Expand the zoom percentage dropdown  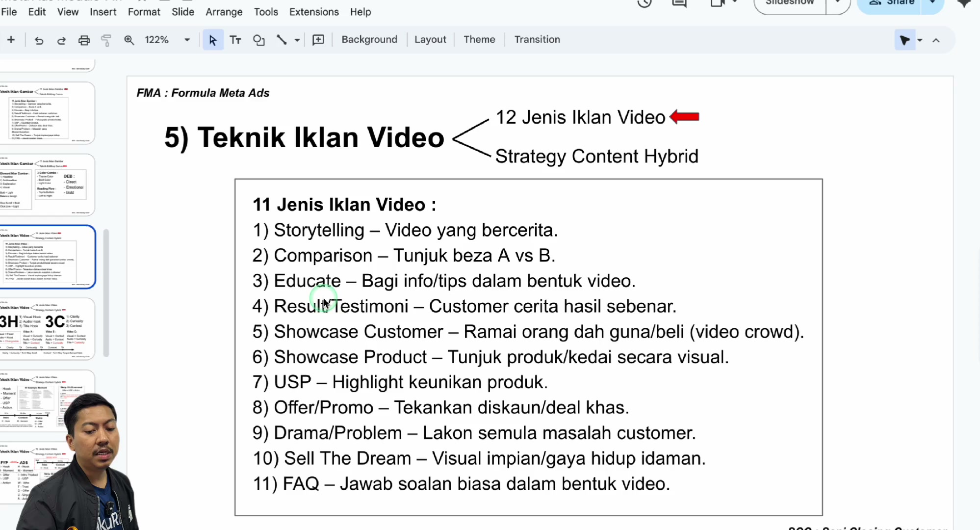pos(187,40)
